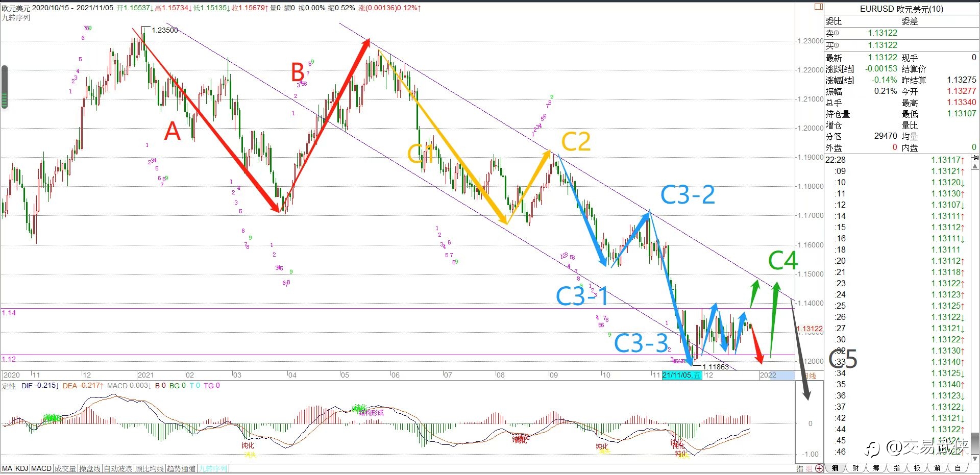Open the 筹 chips tab in side panel
Image resolution: width=980 pixels, height=475 pixels.
coord(876,468)
